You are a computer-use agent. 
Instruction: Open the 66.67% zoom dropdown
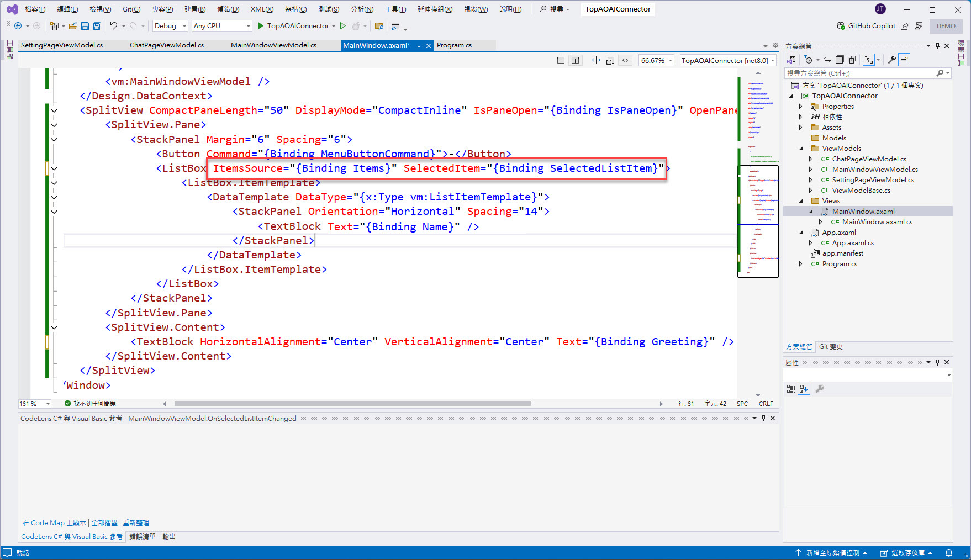656,60
